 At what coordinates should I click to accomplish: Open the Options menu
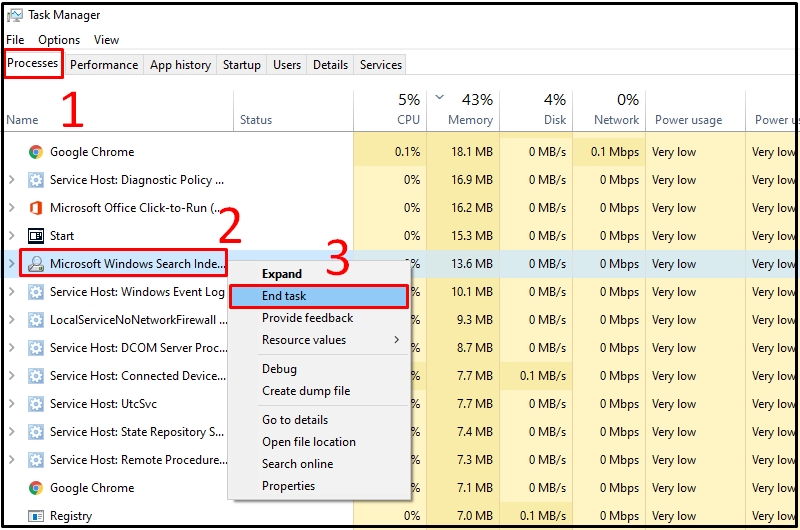coord(59,40)
